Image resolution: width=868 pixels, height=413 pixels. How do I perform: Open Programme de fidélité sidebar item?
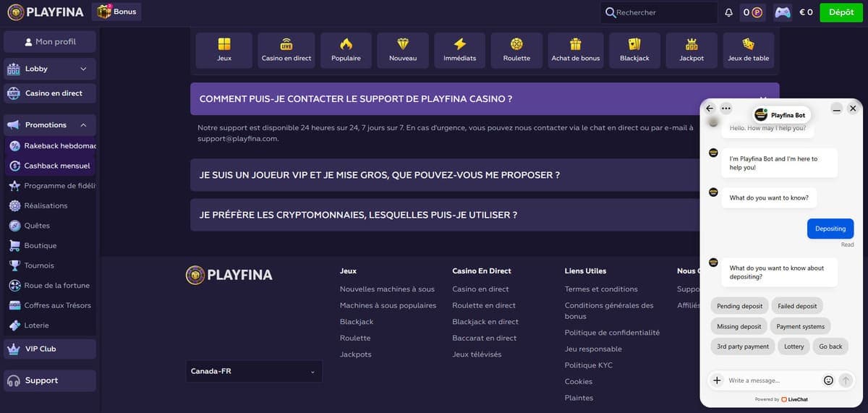51,186
